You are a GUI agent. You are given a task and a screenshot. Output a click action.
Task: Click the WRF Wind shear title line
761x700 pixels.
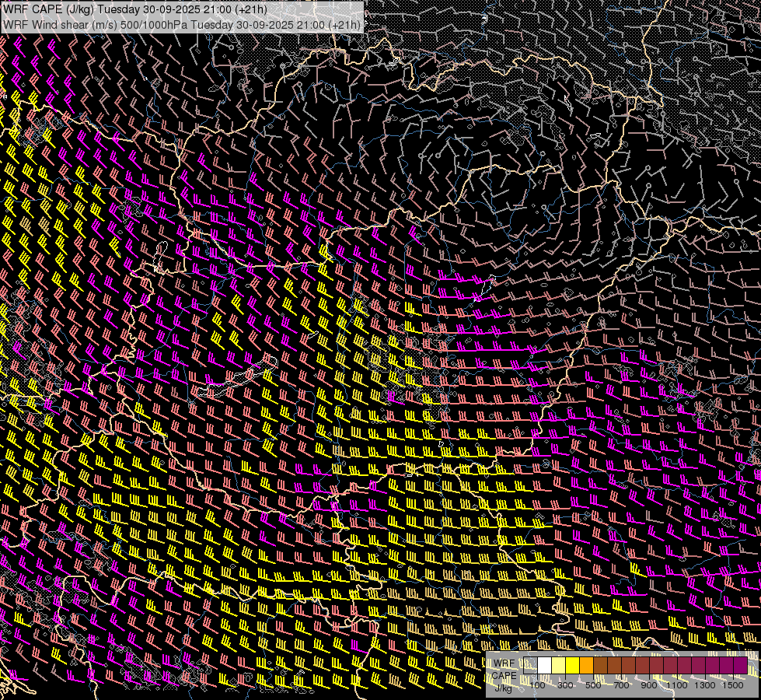pos(182,24)
